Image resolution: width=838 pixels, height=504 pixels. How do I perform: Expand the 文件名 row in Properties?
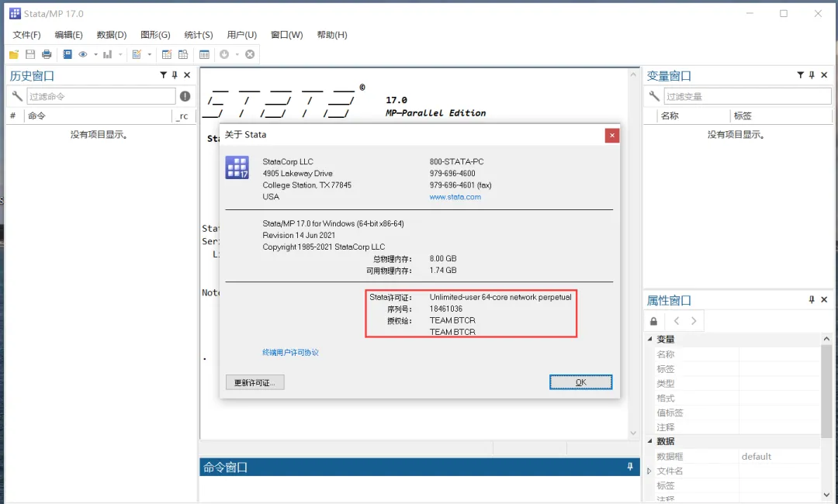(649, 471)
